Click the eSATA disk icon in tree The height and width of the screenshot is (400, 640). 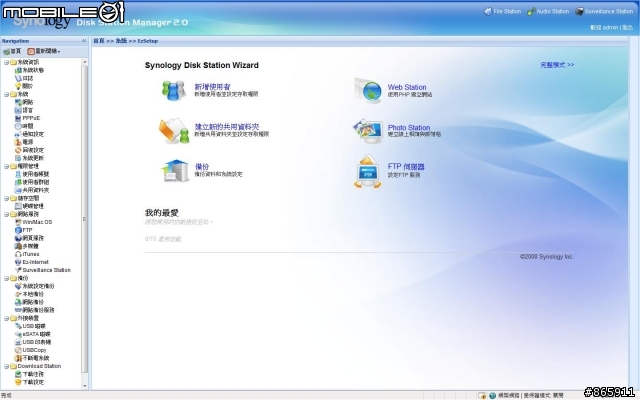[x=18, y=334]
